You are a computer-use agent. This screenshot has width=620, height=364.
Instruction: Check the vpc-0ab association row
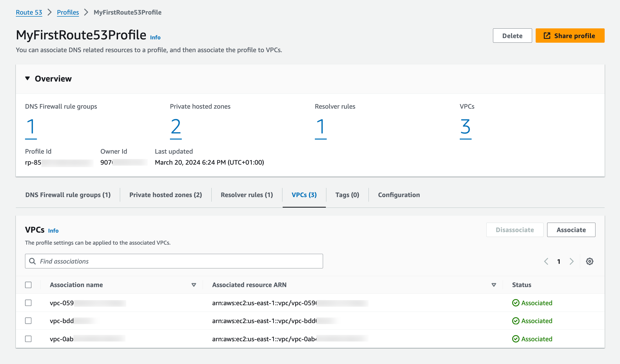[28, 339]
